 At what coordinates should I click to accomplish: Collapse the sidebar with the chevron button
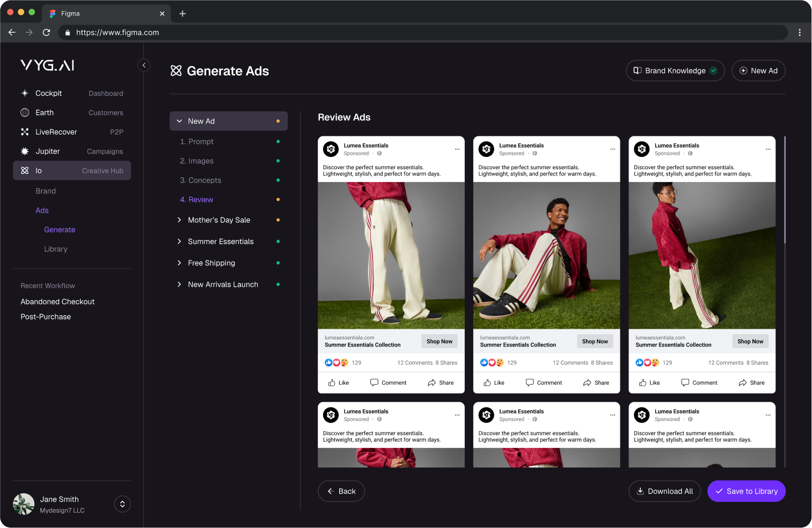(x=144, y=65)
